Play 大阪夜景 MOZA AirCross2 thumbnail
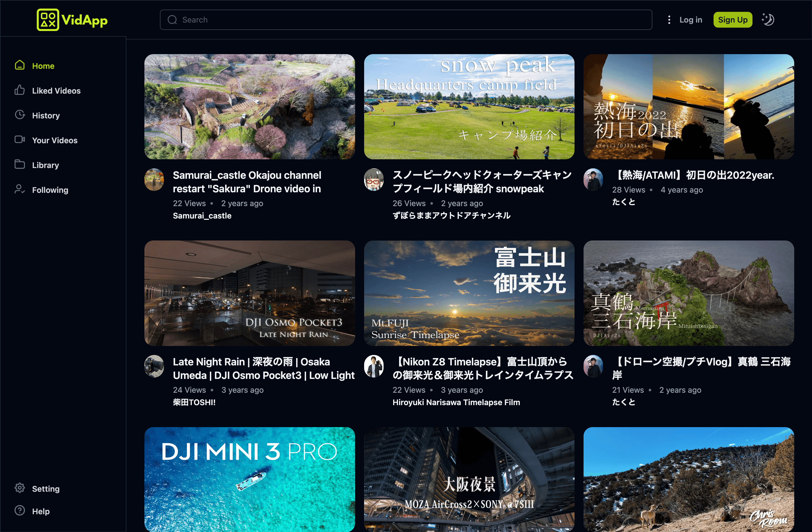Image resolution: width=812 pixels, height=532 pixels. [469, 479]
